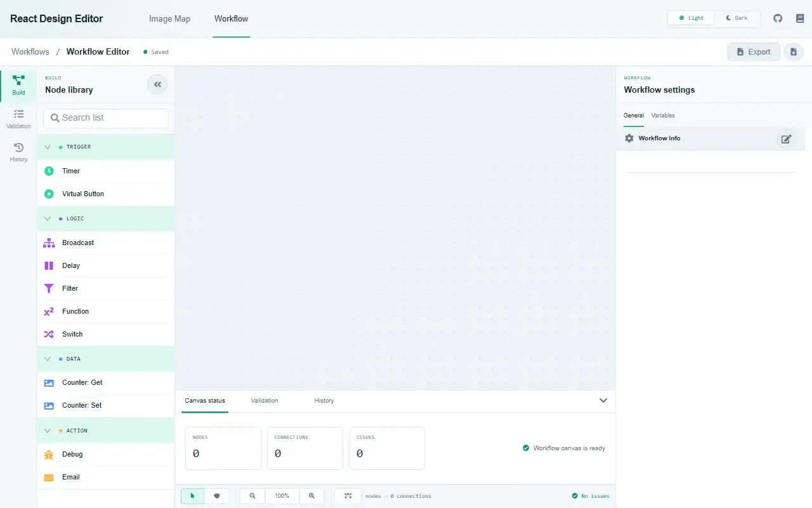Open the sidebar History view

18,152
